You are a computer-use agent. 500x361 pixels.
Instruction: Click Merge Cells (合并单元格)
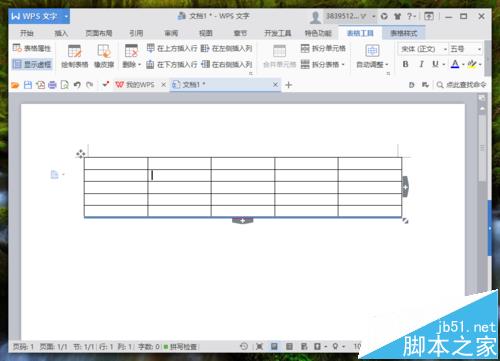(x=279, y=56)
